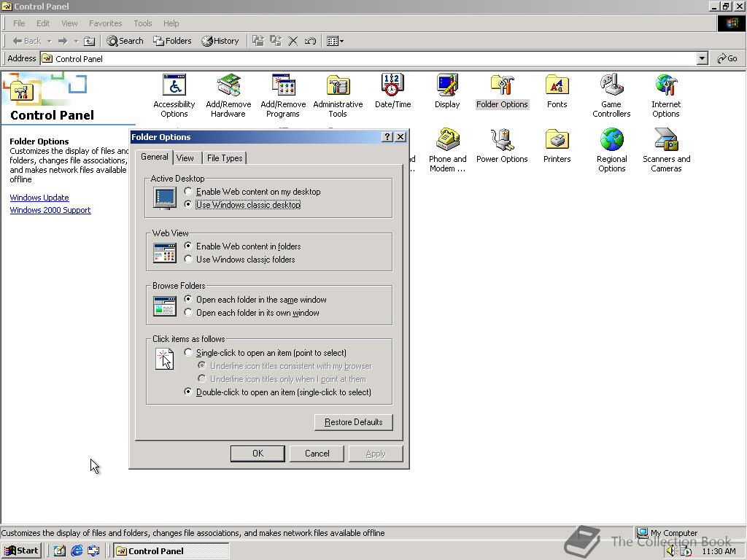Click Cancel in Folder Options dialog
747x560 pixels.
(317, 454)
